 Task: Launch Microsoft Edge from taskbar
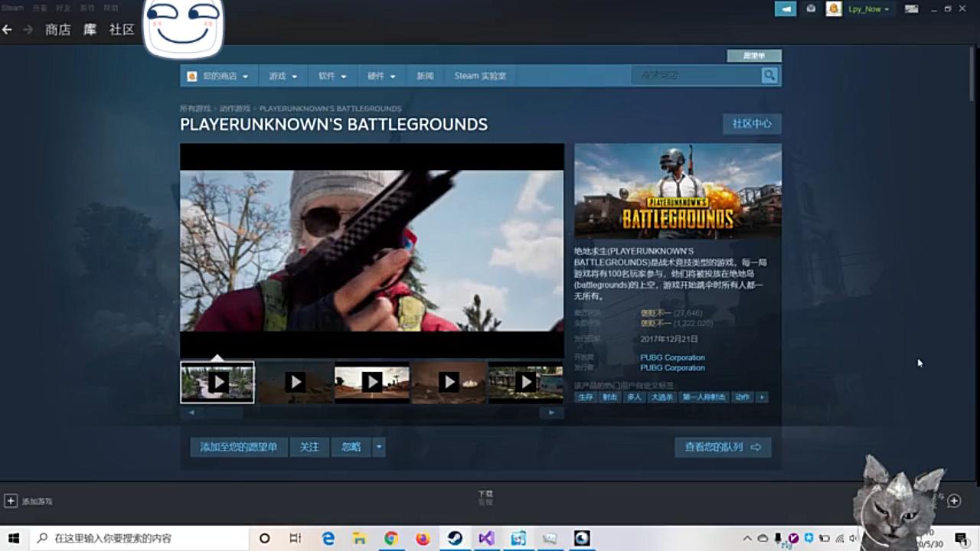[x=328, y=539]
